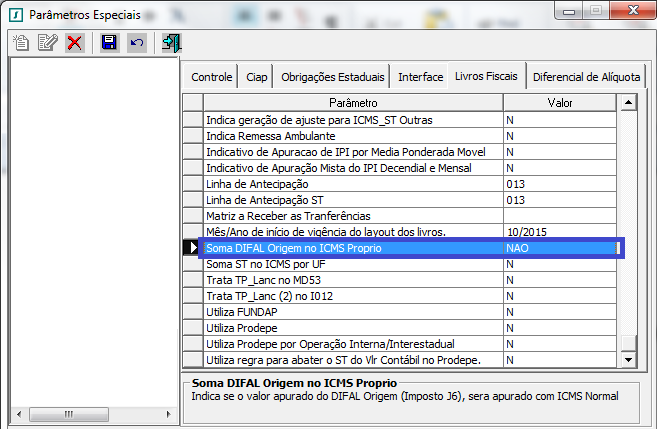Image resolution: width=657 pixels, height=429 pixels.
Task: Click the NAO value of Soma DIFAL Origem
Action: 560,248
